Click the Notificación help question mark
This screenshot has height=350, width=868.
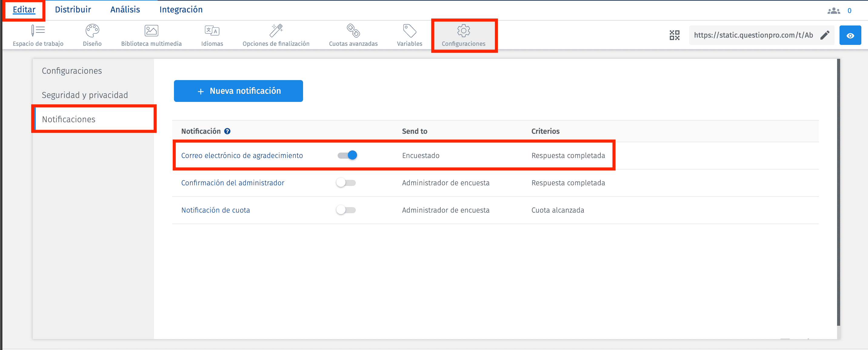point(227,131)
